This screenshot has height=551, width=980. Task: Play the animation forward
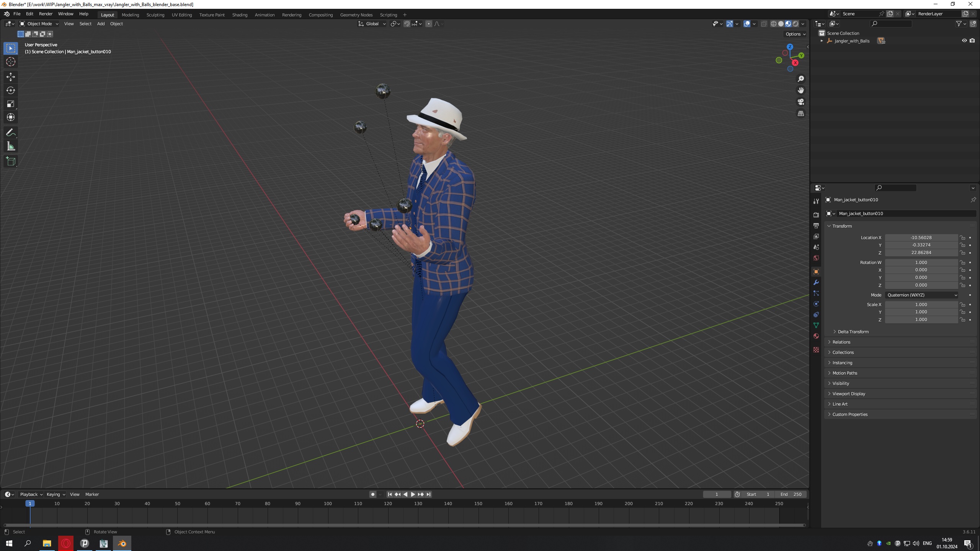pyautogui.click(x=413, y=494)
